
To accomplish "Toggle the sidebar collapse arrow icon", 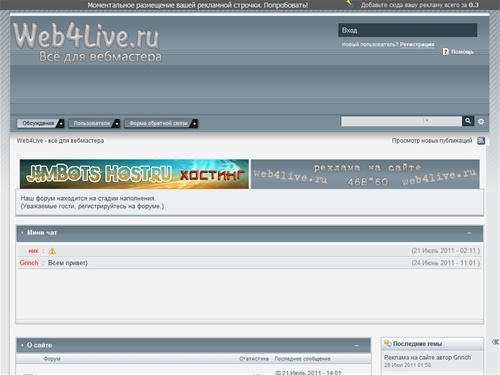I will tap(495, 342).
